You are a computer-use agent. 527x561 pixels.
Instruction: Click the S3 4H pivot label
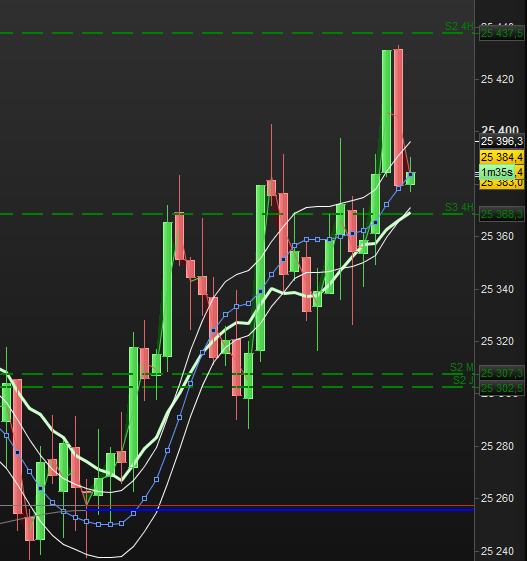click(x=459, y=207)
